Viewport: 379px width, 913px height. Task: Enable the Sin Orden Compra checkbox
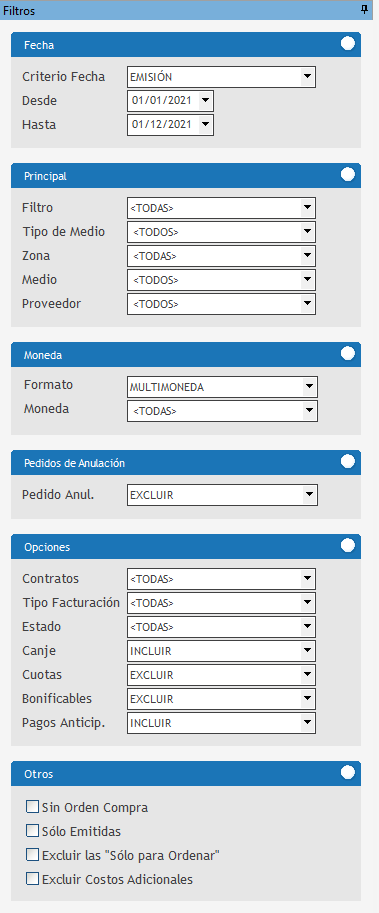coord(33,807)
